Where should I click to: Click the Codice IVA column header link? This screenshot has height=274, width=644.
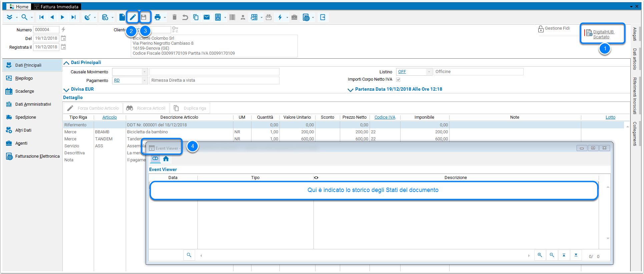(385, 117)
